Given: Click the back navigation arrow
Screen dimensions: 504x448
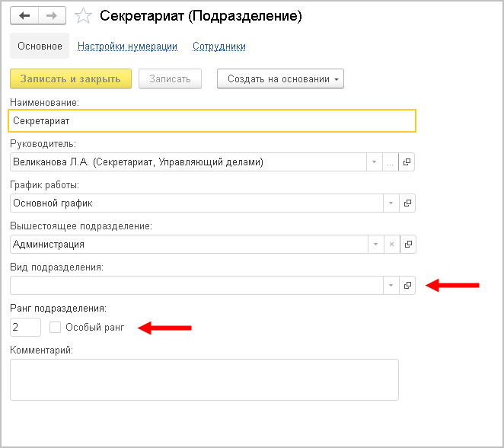Looking at the screenshot, I should [24, 15].
